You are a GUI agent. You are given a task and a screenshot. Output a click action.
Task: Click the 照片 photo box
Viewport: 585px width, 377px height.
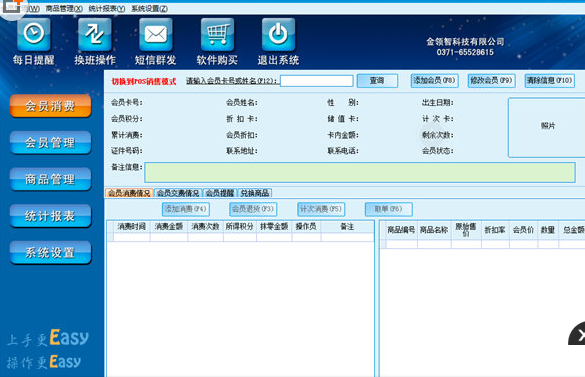(x=547, y=127)
